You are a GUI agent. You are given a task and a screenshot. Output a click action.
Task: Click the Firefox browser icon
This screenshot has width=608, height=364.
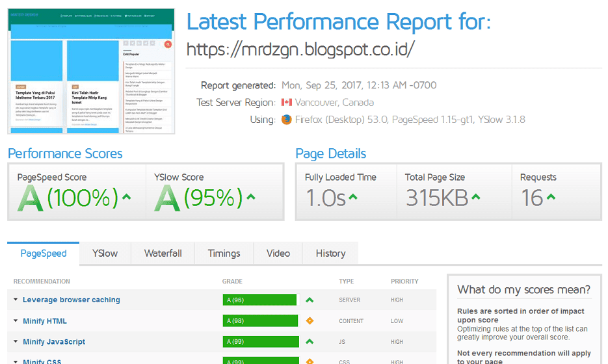coord(287,120)
